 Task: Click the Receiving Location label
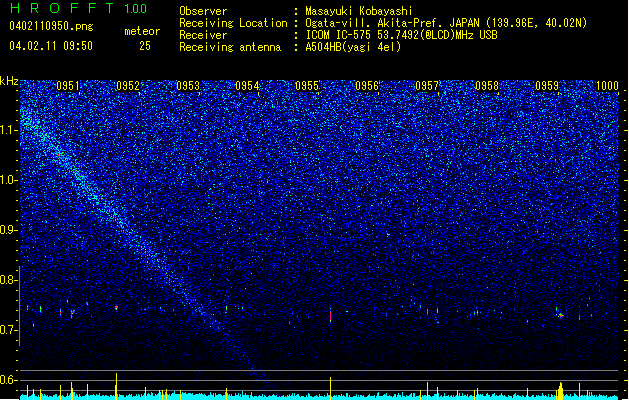click(x=233, y=23)
